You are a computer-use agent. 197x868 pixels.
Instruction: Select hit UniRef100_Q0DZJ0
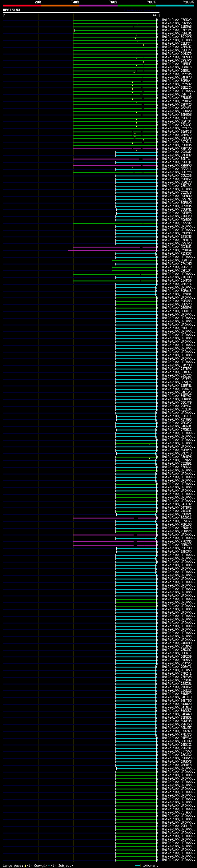[177, 267]
